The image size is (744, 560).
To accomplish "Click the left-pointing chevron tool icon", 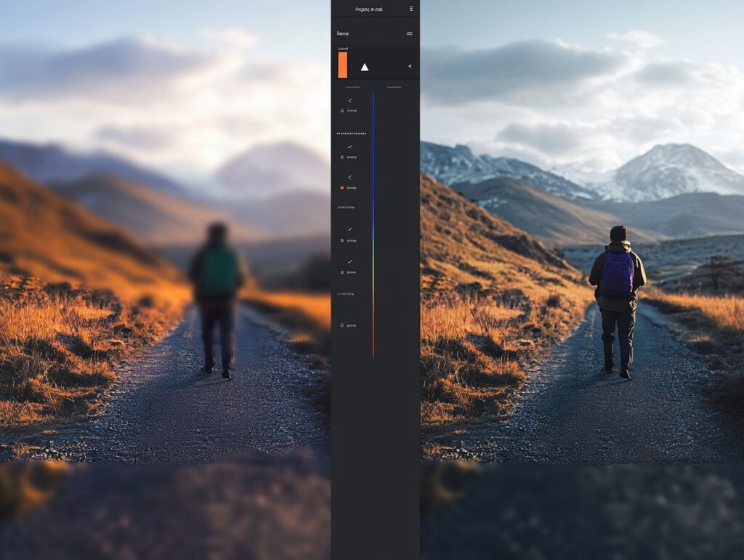I will click(349, 100).
